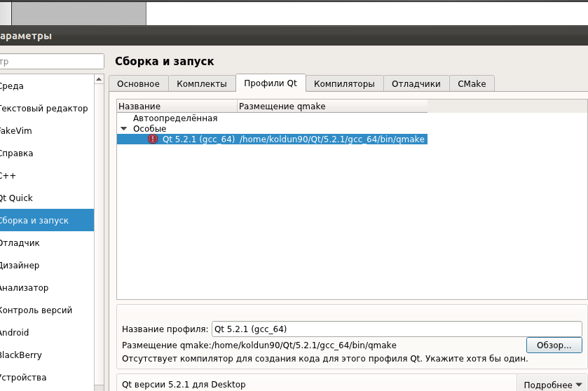Viewport: 588px width, 391px height.
Task: Click the Qt версии 5.2.1 для Desktop label
Action: (184, 384)
